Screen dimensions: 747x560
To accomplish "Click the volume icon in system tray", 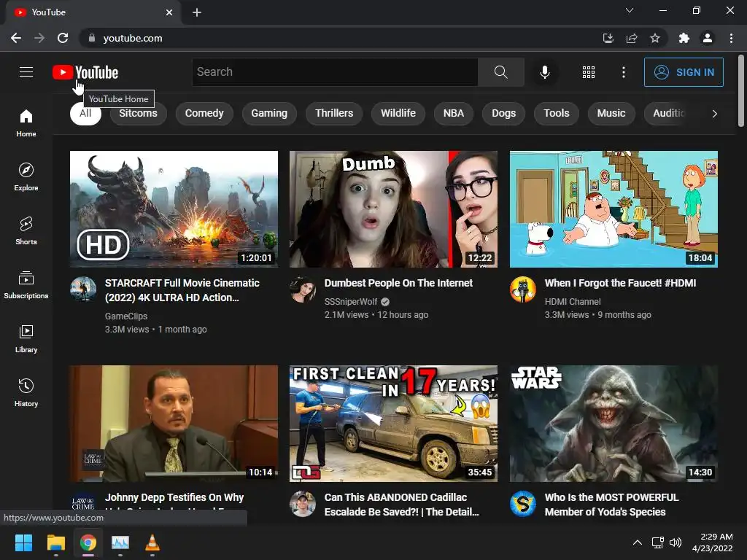I will (x=676, y=542).
